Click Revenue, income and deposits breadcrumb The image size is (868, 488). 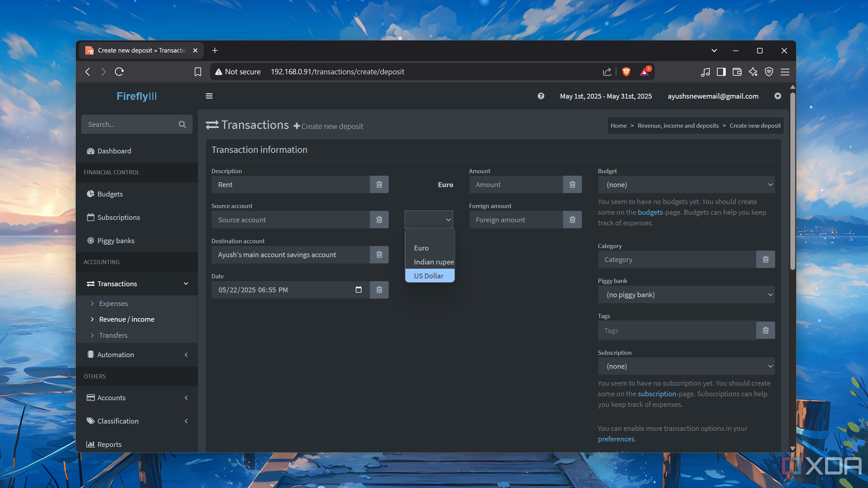point(678,126)
